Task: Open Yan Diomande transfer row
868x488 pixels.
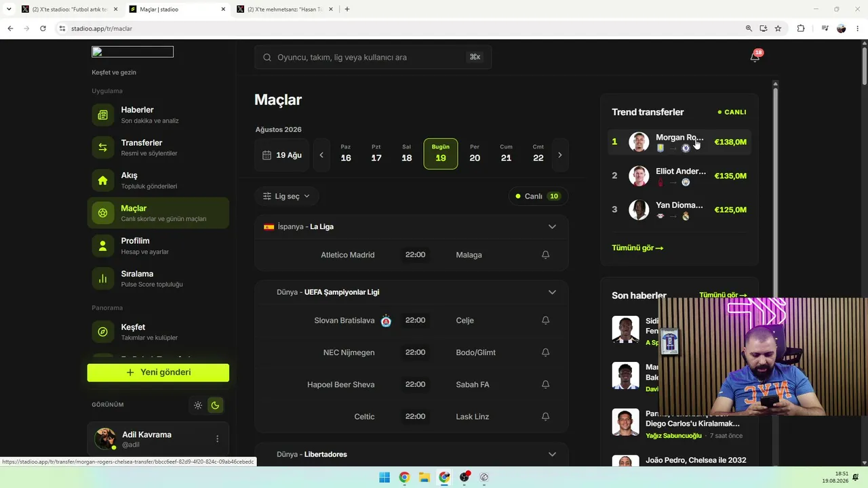Action: pos(679,210)
